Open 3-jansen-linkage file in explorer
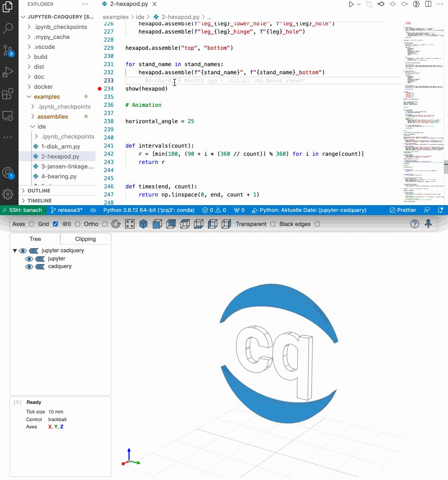Screen dimensions: 448x480 67,167
